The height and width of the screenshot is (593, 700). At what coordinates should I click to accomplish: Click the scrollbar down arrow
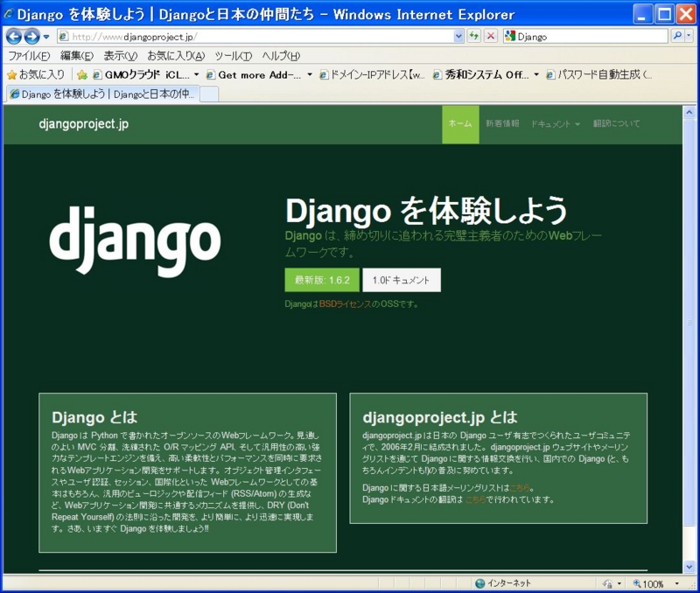pyautogui.click(x=689, y=567)
